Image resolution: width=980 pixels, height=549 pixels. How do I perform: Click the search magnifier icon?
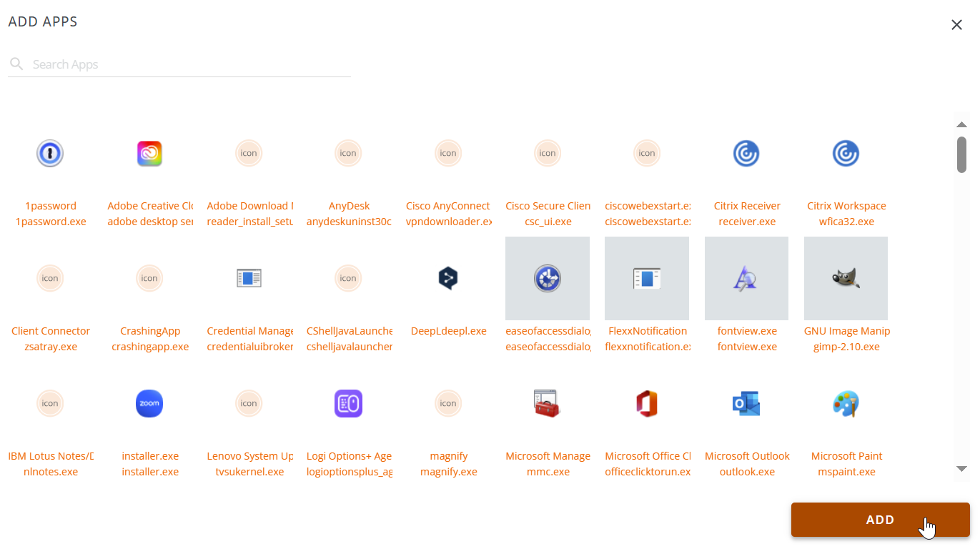coord(16,64)
